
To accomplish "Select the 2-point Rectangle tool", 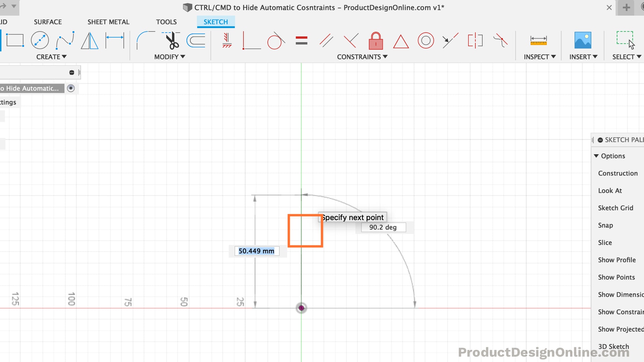I will coord(15,41).
